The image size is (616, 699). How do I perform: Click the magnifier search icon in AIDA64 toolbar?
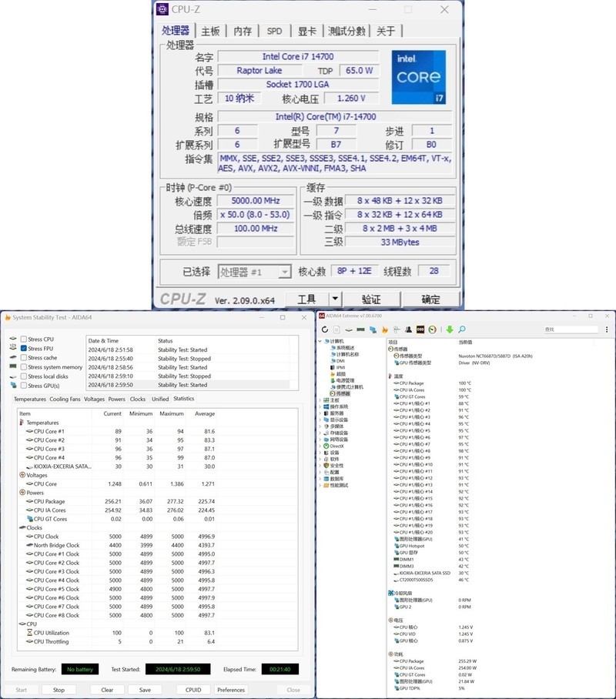[x=462, y=329]
